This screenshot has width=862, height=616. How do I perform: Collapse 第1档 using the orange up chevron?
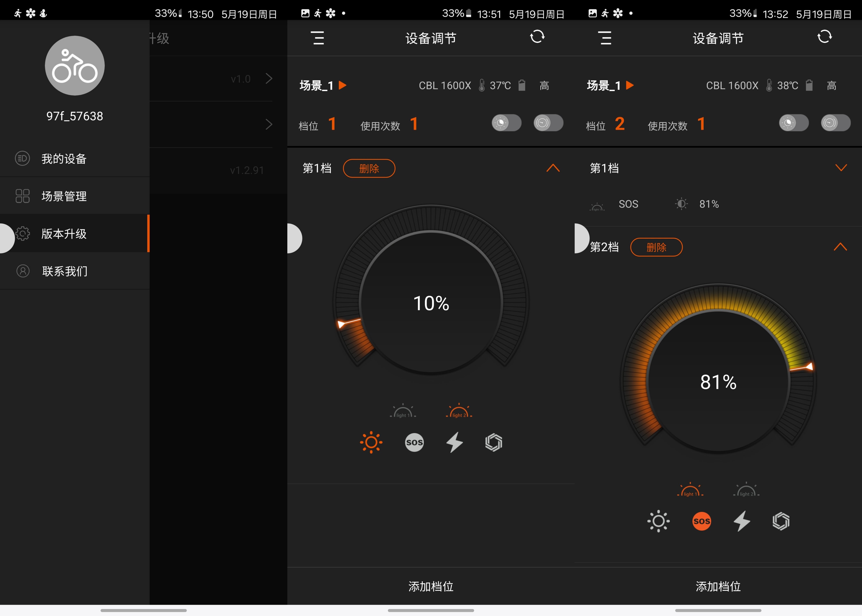[x=553, y=168]
